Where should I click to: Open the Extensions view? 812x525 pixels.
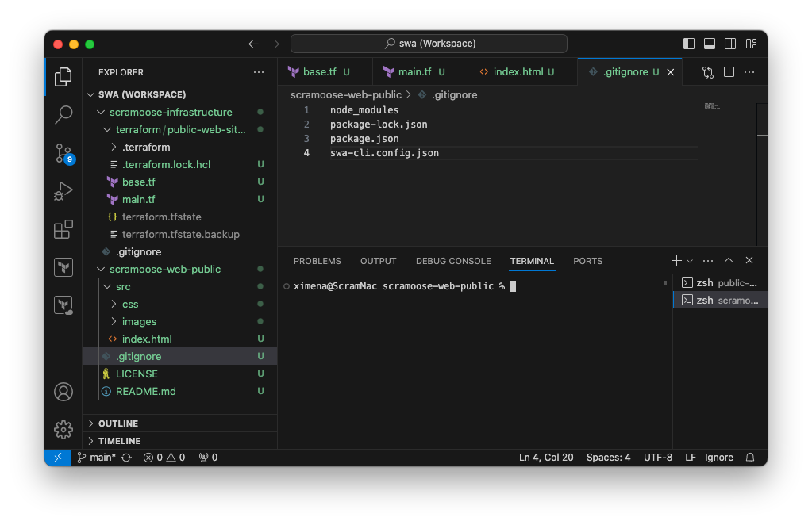coord(63,229)
